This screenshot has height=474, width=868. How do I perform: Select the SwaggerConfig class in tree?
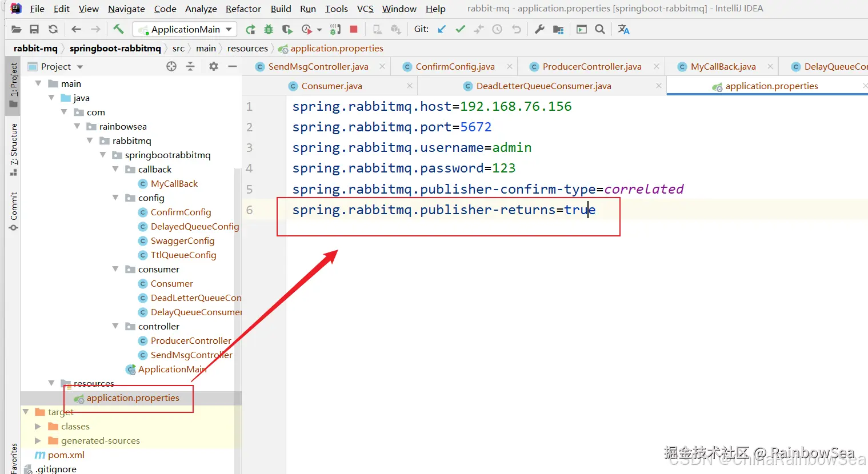click(x=182, y=240)
